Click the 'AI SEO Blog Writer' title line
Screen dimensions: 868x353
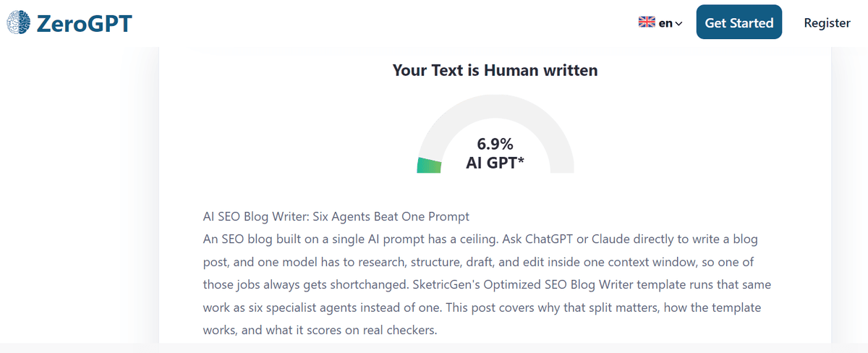coord(336,216)
